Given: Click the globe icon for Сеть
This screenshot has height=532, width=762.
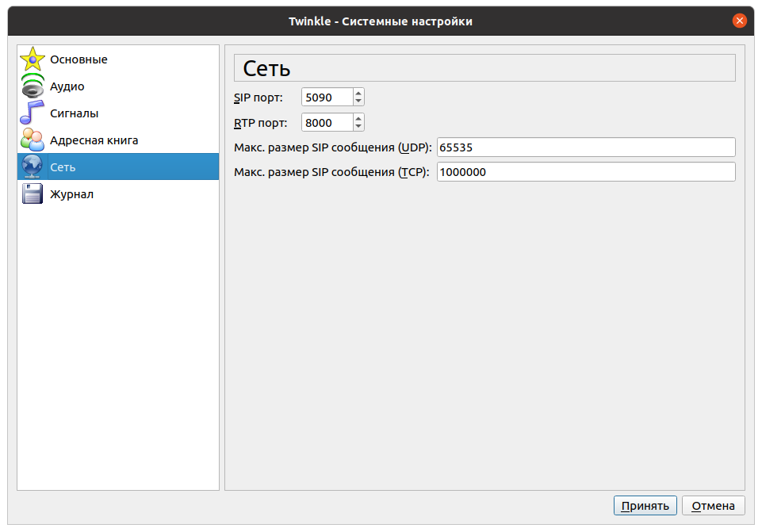Looking at the screenshot, I should [x=33, y=166].
